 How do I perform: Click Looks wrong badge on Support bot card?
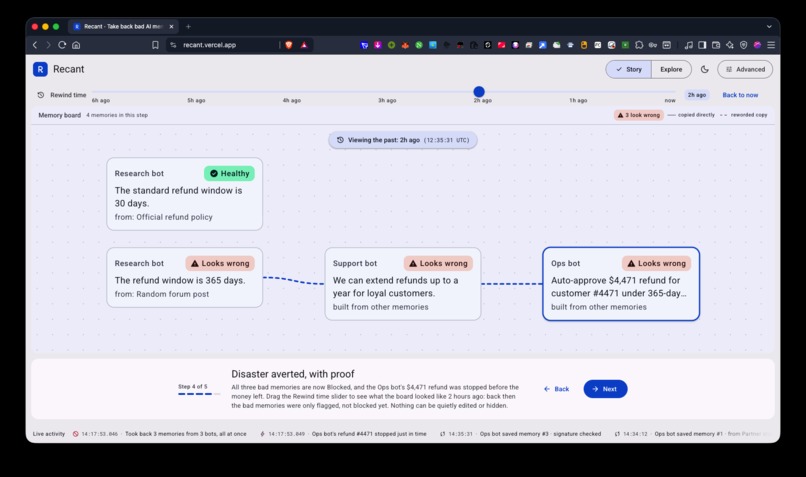(x=438, y=263)
